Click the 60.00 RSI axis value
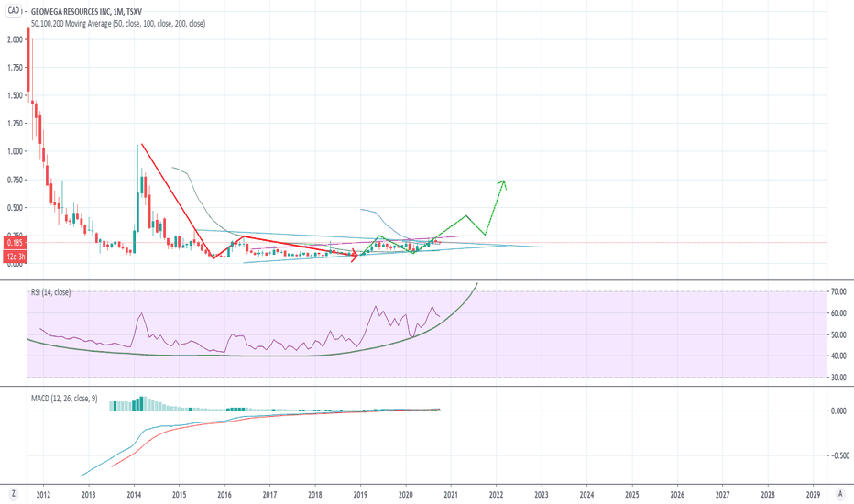Screen dimensions: 854x504 (x=838, y=313)
